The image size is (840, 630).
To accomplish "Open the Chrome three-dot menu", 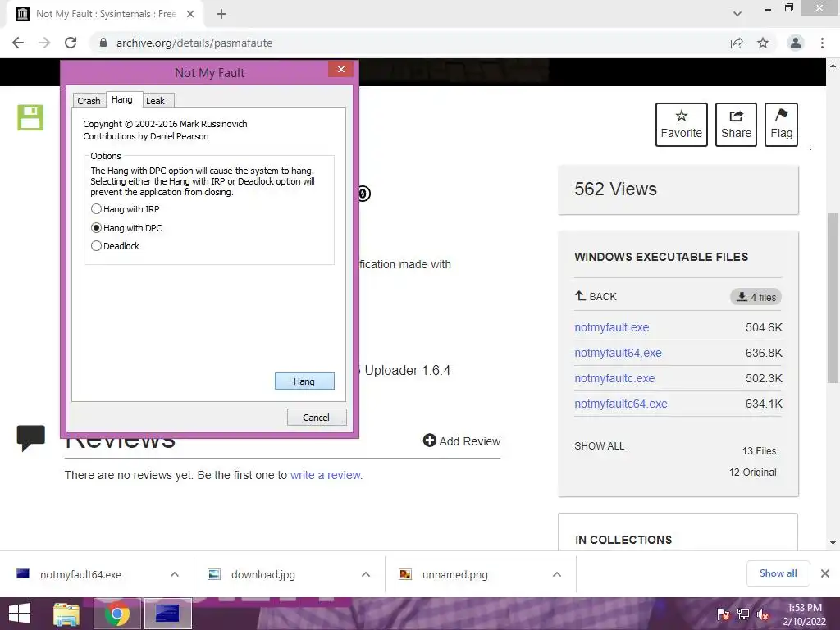I will coord(822,43).
